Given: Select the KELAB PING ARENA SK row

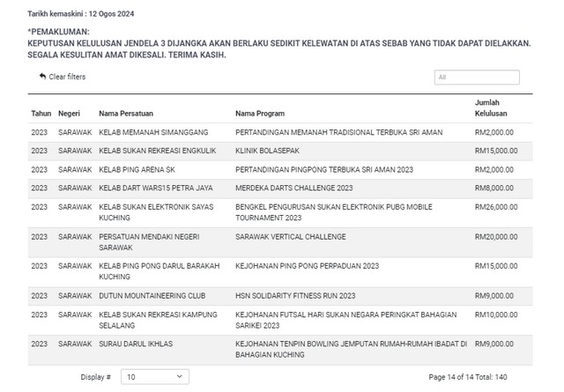Looking at the screenshot, I should pos(137,169).
